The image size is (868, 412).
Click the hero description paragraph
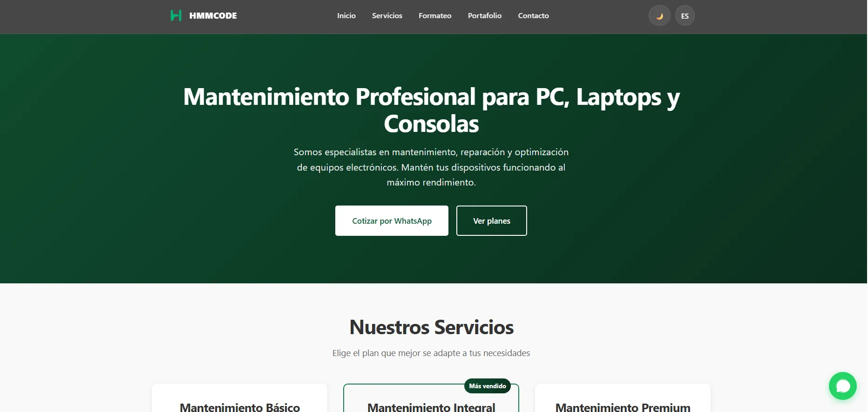coord(431,167)
